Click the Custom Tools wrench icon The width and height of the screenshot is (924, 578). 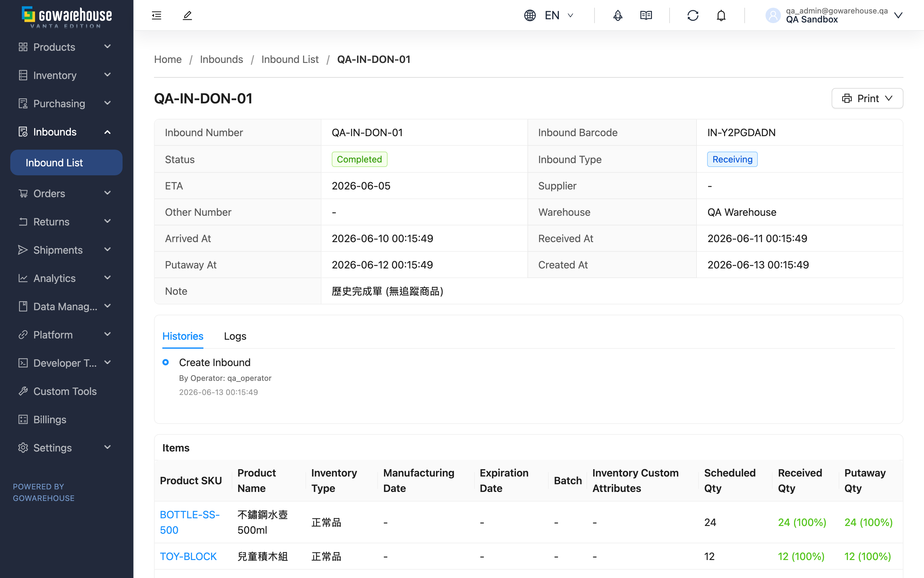(x=23, y=391)
